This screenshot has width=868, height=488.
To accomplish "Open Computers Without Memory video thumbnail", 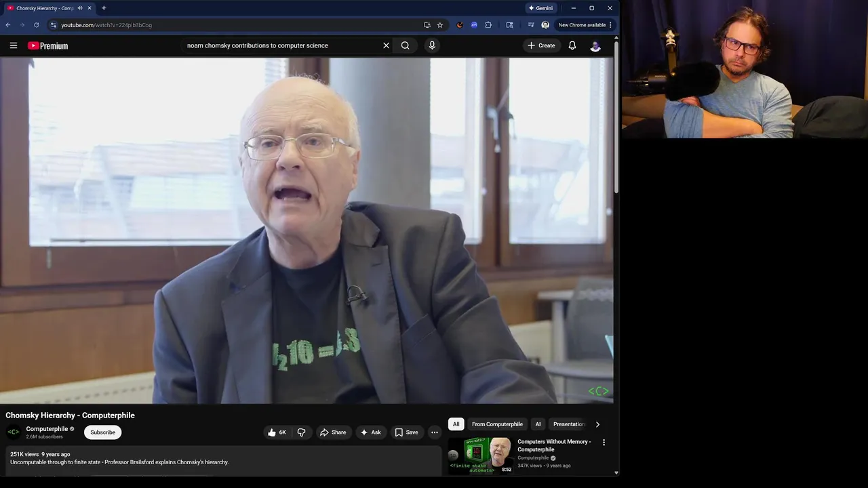I will coord(480,455).
